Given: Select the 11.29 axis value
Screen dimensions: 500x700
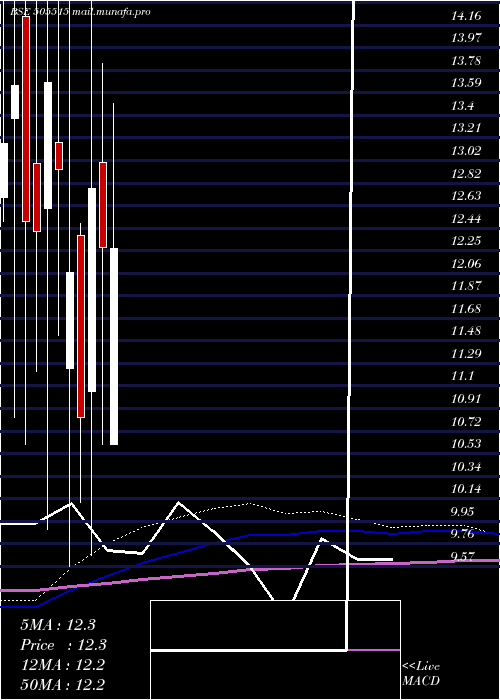Looking at the screenshot, I should pyautogui.click(x=466, y=354).
